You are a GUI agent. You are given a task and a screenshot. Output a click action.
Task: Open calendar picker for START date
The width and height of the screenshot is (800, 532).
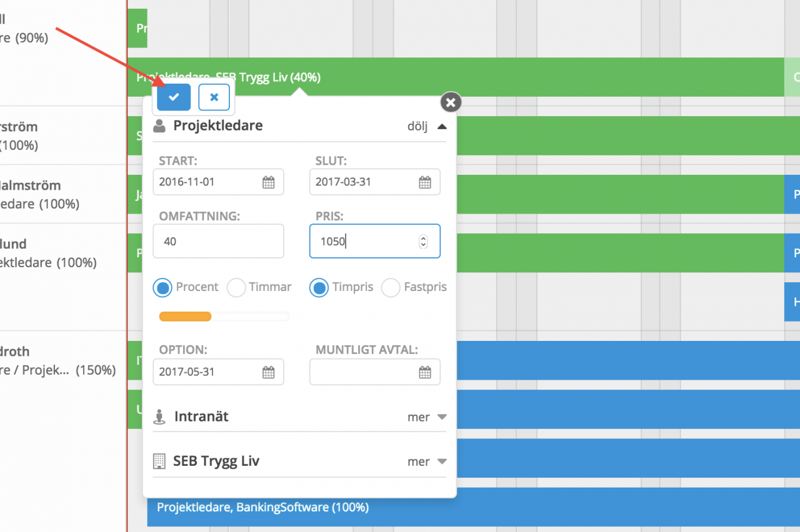(x=268, y=182)
